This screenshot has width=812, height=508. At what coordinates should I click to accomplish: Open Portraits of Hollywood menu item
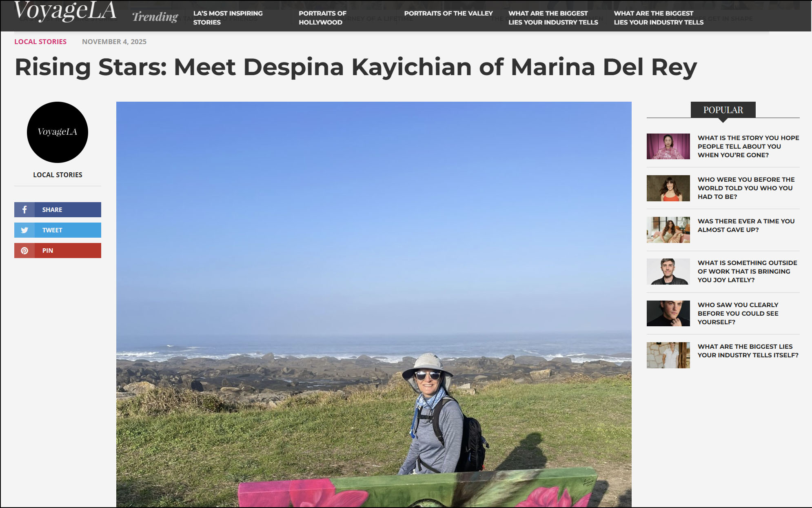point(322,18)
